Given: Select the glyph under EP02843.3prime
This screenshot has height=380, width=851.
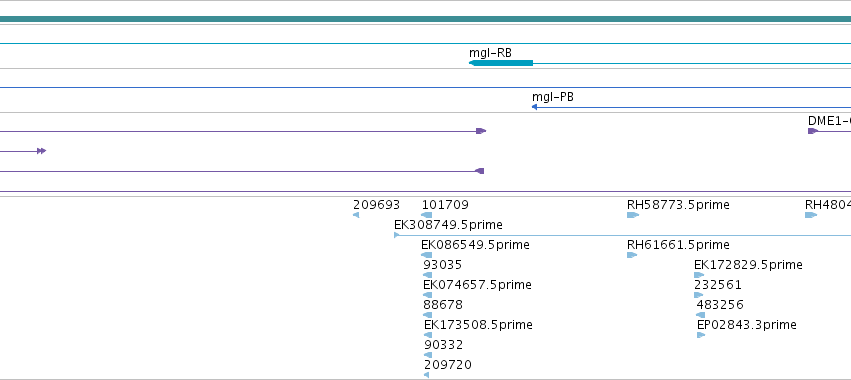Looking at the screenshot, I should [x=701, y=335].
